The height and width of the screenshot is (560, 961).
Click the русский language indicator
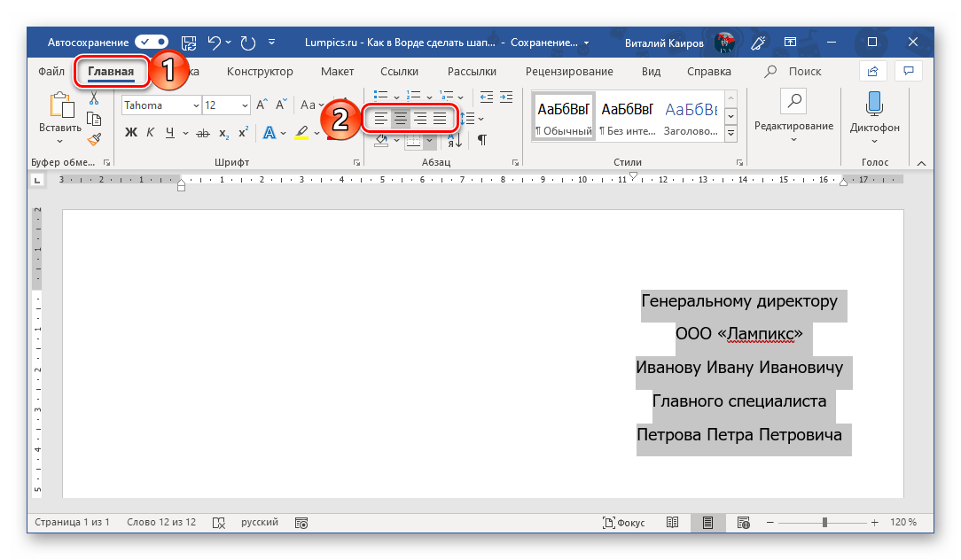(260, 523)
